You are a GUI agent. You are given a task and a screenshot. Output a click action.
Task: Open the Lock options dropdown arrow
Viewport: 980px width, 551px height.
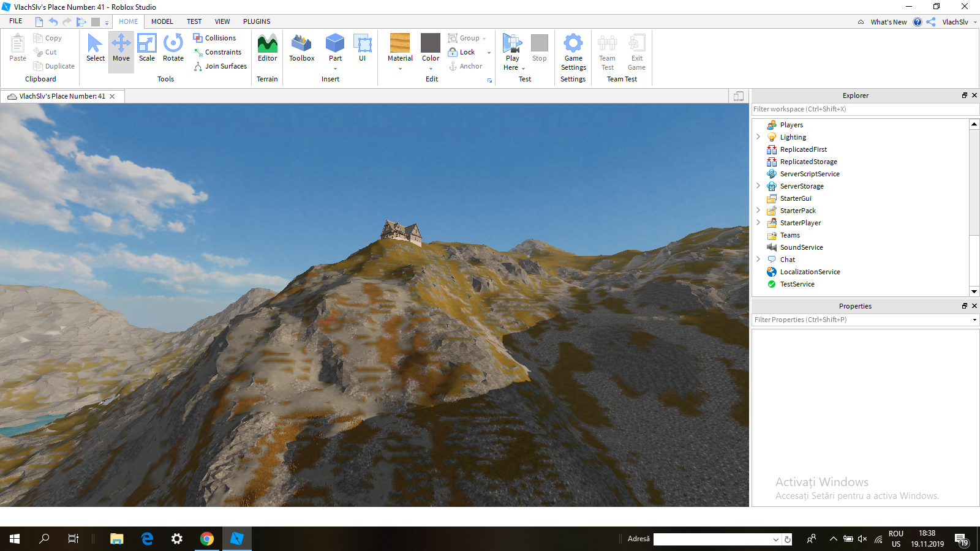489,53
